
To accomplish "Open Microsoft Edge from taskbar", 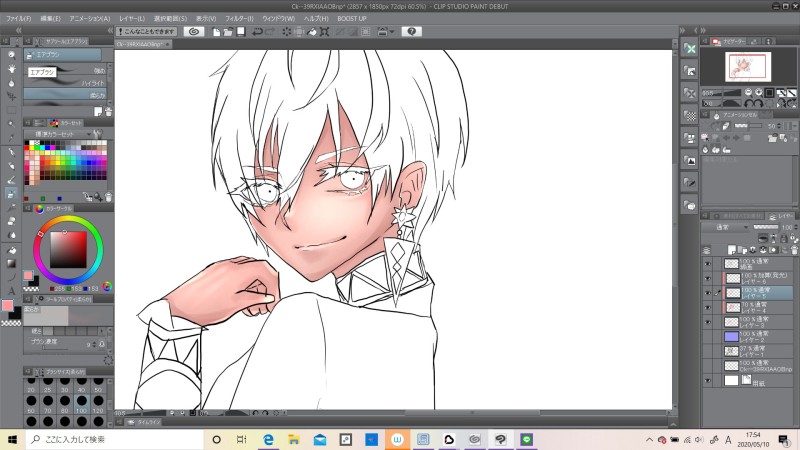I will (268, 439).
